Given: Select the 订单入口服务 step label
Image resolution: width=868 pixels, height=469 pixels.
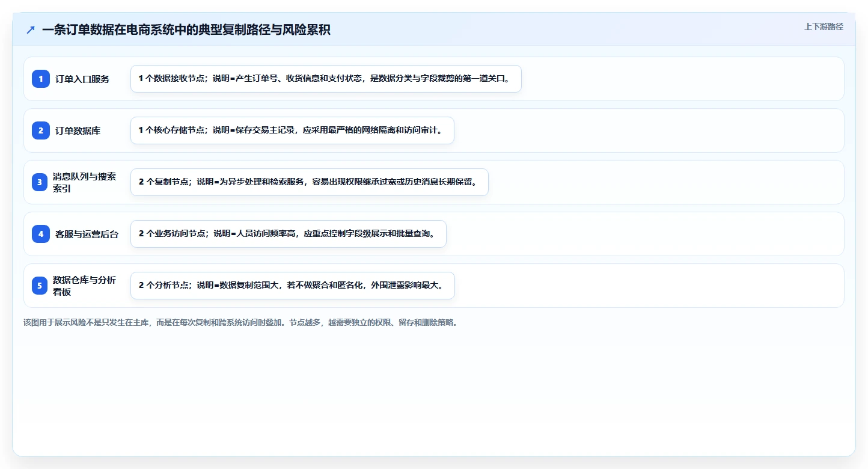Looking at the screenshot, I should pos(82,79).
